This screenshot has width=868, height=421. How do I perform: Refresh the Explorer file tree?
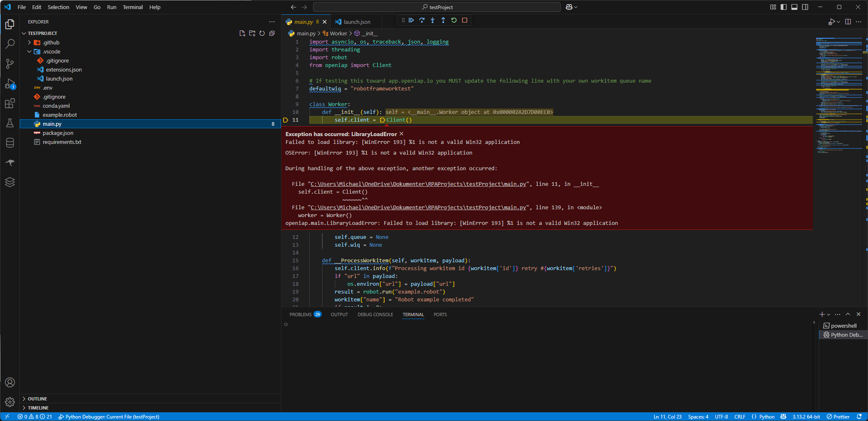[262, 33]
